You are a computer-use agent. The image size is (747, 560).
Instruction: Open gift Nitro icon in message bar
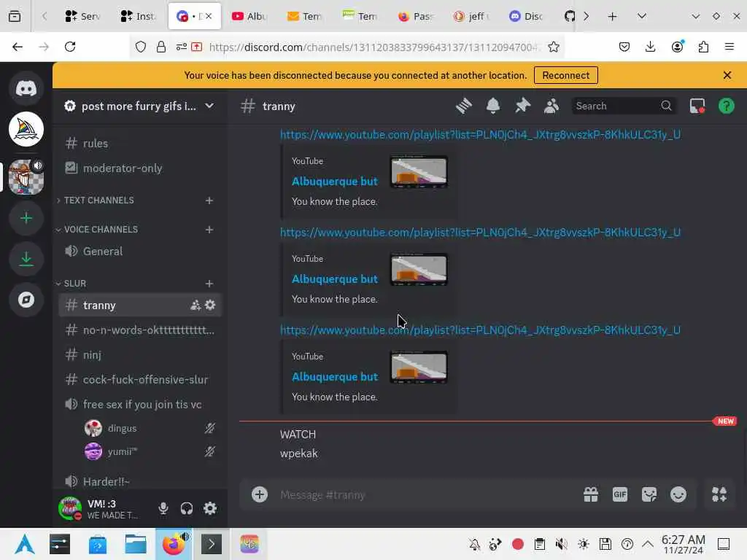pos(591,494)
